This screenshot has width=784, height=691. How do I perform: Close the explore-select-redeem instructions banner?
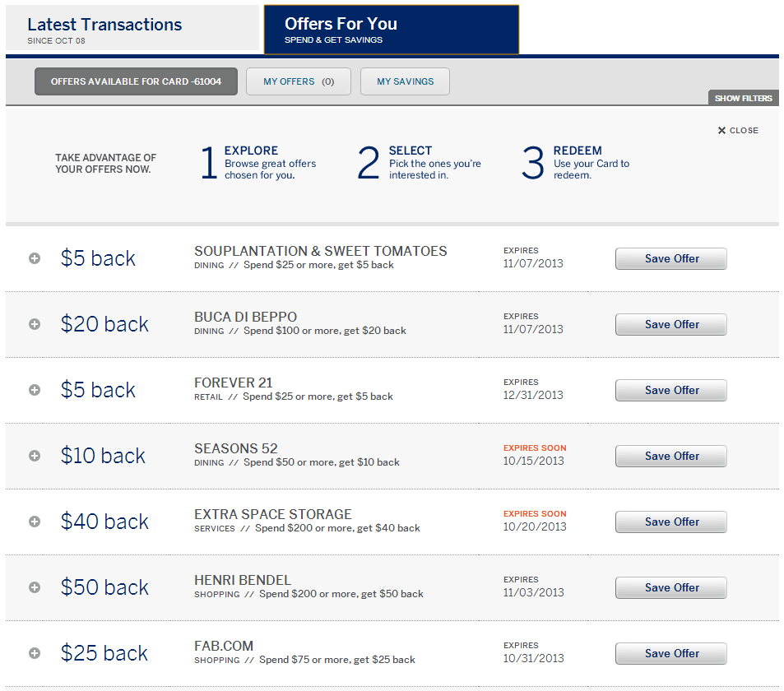tap(738, 131)
